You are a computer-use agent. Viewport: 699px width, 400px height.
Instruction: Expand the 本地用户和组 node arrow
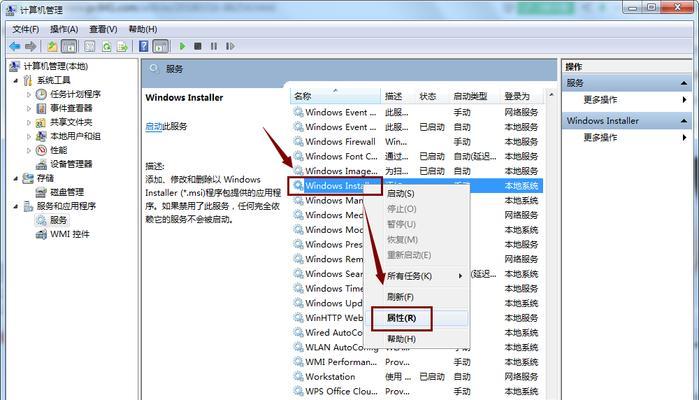tap(29, 136)
